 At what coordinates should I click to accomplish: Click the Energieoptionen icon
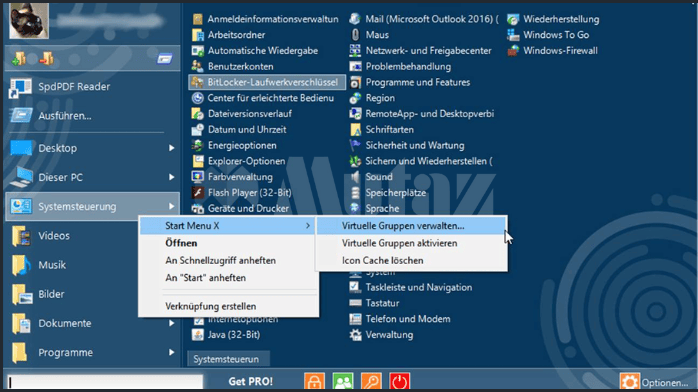point(198,145)
